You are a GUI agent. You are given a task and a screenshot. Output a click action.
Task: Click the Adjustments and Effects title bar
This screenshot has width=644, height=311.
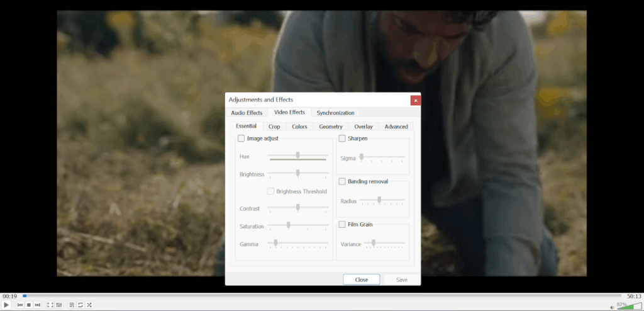[x=318, y=100]
